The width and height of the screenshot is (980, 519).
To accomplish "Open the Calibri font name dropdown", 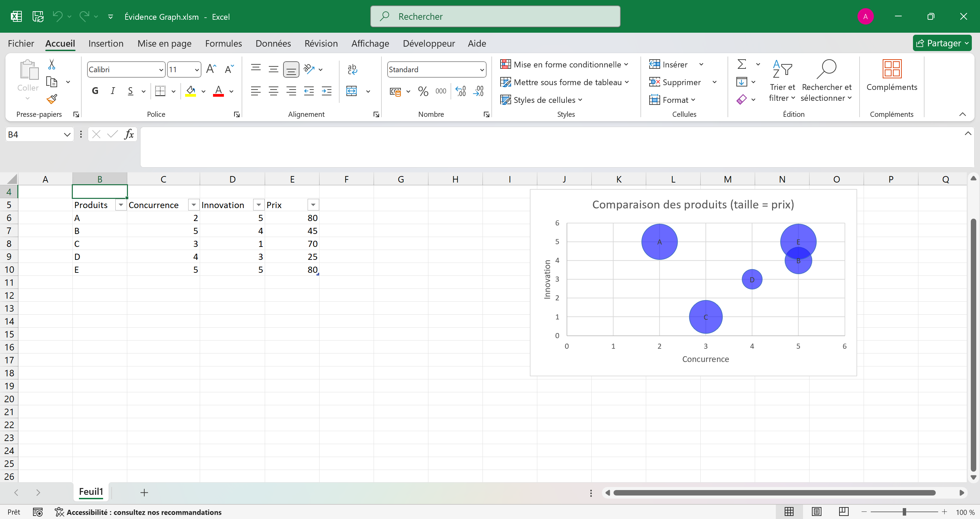I will point(161,70).
